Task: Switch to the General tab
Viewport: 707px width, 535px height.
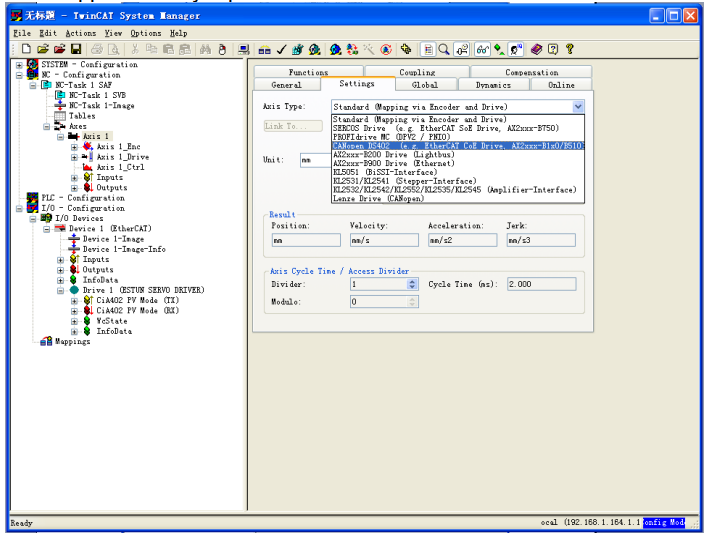Action: tap(286, 85)
